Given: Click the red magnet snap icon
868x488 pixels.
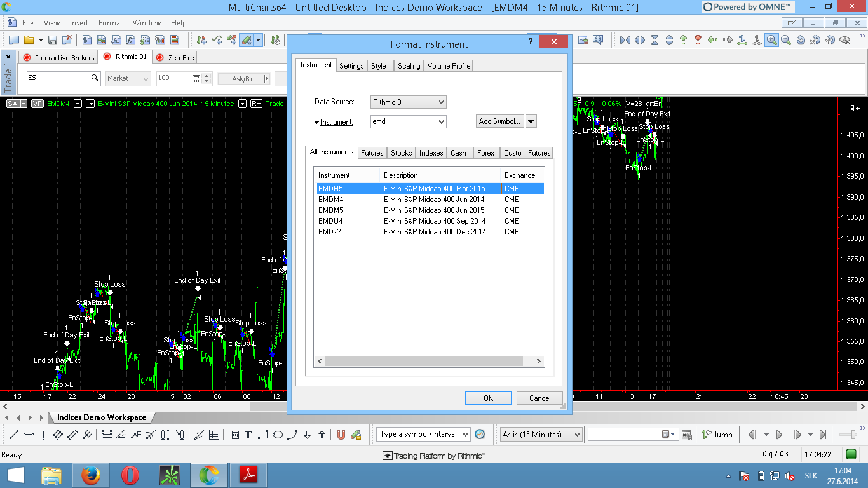Looking at the screenshot, I should (341, 435).
